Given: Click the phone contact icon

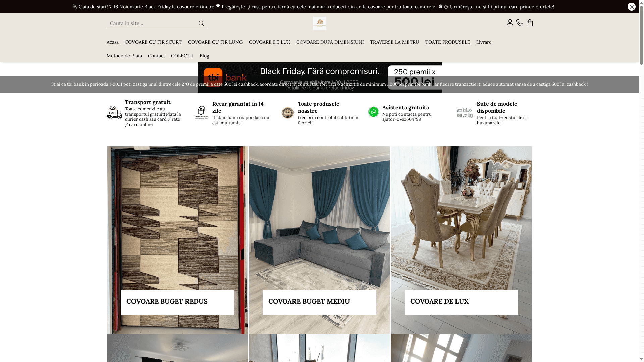Looking at the screenshot, I should tap(520, 23).
